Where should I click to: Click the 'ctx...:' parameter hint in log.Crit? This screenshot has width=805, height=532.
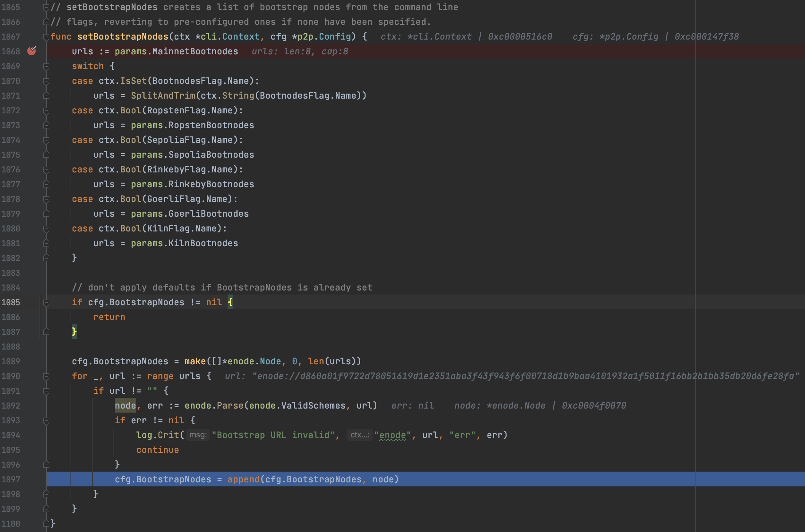(x=360, y=435)
